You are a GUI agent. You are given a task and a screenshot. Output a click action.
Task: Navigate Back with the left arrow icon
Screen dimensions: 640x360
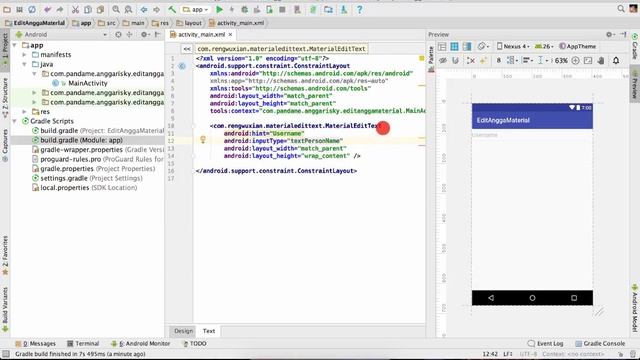[x=144, y=9]
